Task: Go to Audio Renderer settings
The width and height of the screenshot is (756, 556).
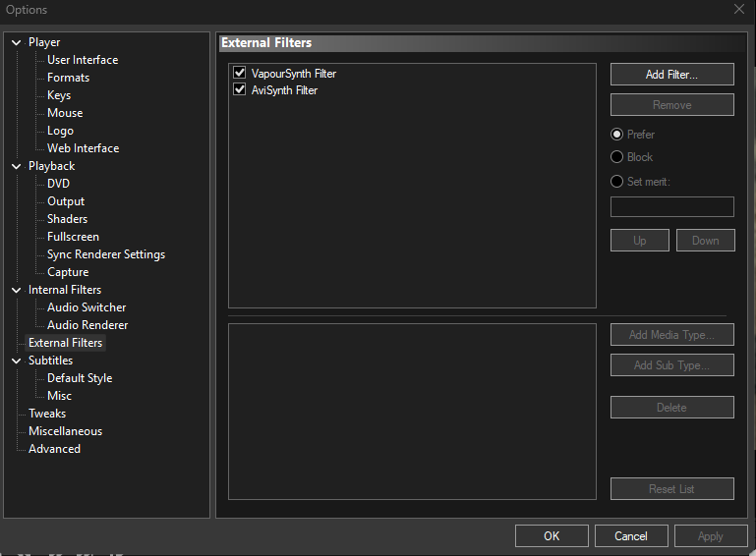Action: click(x=87, y=325)
